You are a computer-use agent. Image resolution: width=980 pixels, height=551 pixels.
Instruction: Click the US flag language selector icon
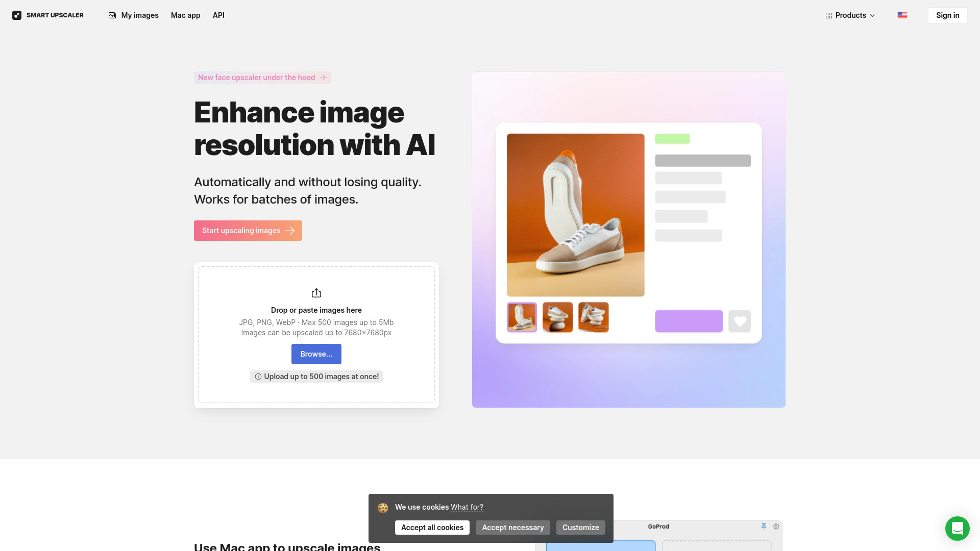point(902,15)
